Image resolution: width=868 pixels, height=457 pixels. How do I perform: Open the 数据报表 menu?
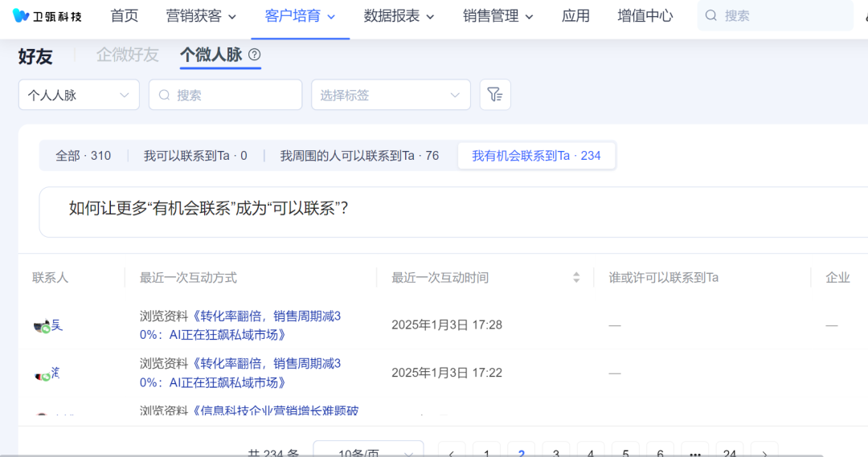tap(399, 16)
